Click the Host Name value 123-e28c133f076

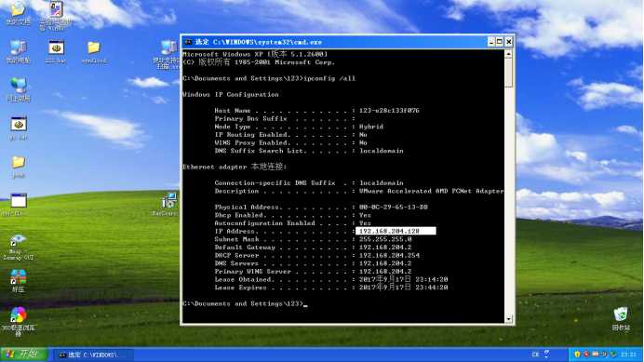coord(389,111)
